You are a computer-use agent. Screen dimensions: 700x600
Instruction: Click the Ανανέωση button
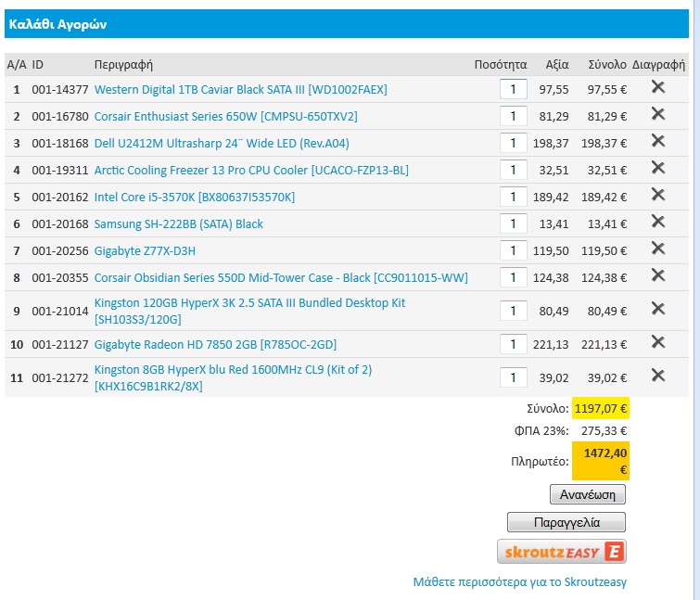tap(588, 494)
